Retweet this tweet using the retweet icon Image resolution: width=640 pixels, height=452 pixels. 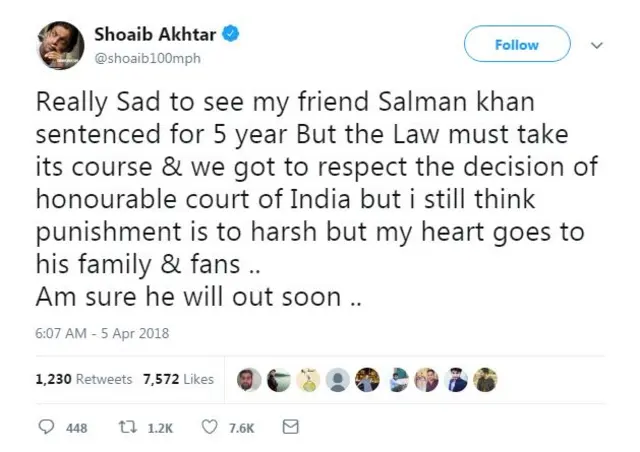click(130, 427)
